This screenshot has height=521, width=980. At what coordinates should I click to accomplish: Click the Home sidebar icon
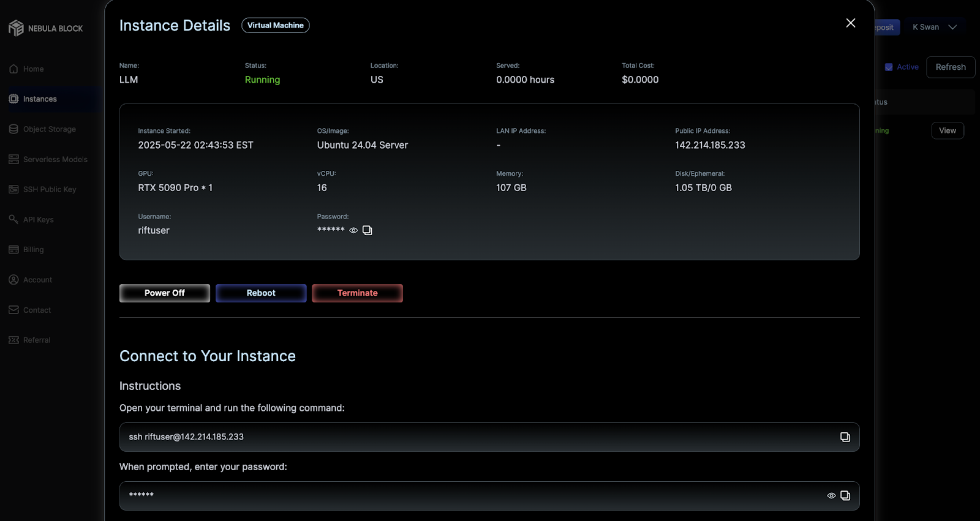13,69
